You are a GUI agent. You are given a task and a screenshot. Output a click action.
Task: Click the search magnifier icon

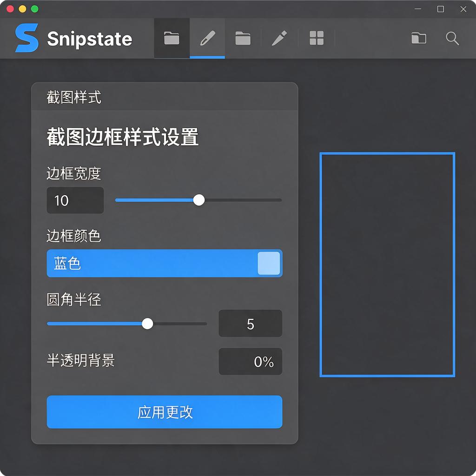(x=452, y=39)
